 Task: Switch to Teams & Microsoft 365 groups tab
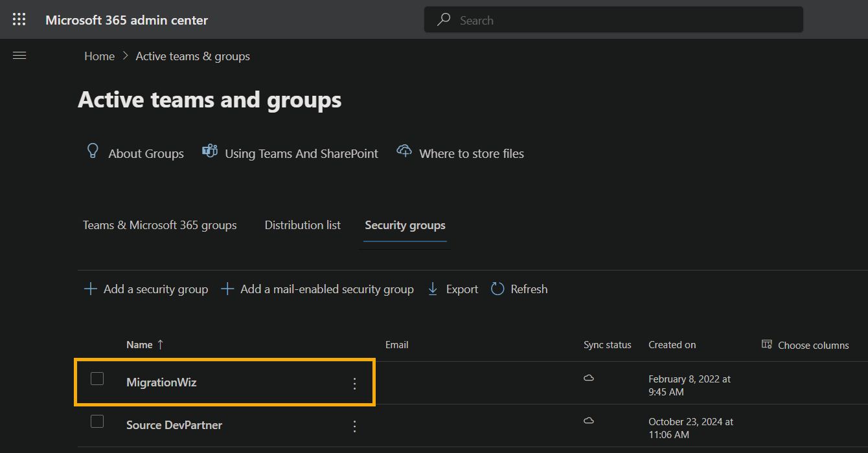point(160,225)
